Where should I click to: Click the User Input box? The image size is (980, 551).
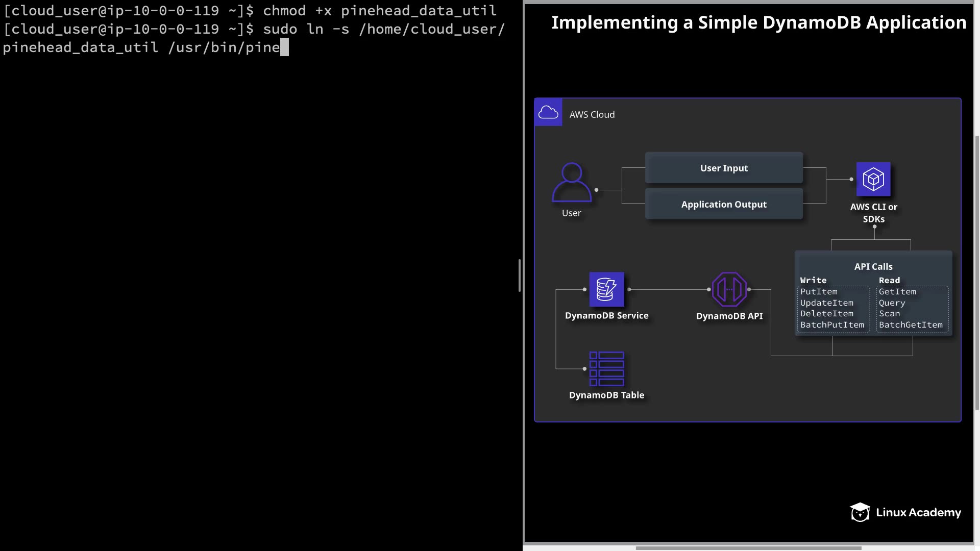pyautogui.click(x=724, y=168)
